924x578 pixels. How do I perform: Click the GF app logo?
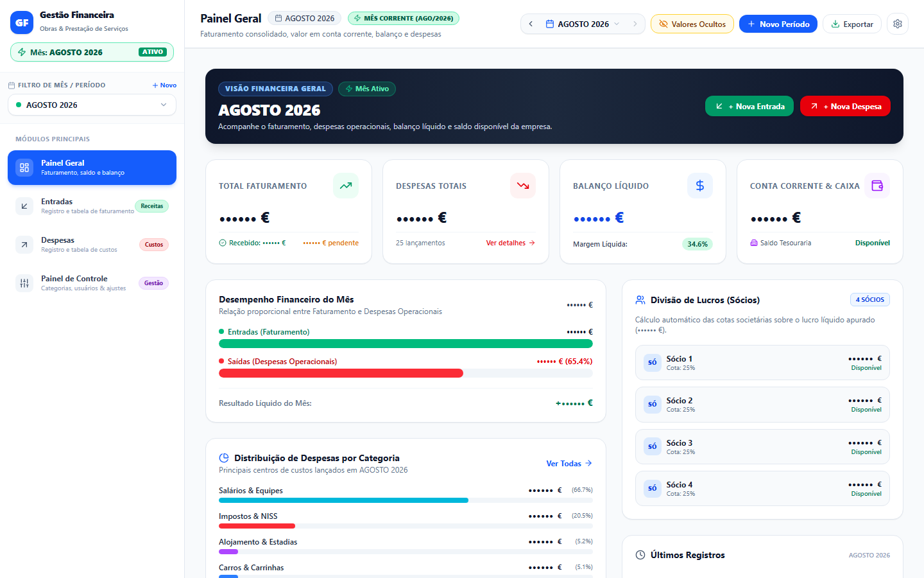(22, 22)
